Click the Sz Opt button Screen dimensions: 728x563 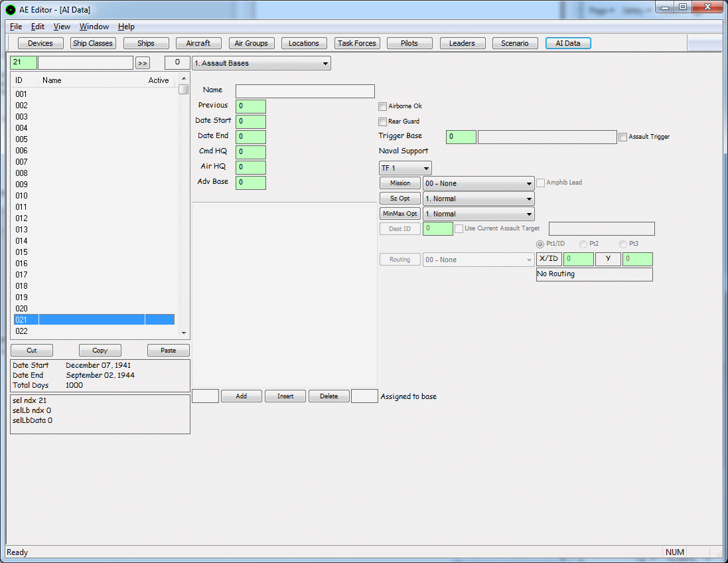(400, 199)
